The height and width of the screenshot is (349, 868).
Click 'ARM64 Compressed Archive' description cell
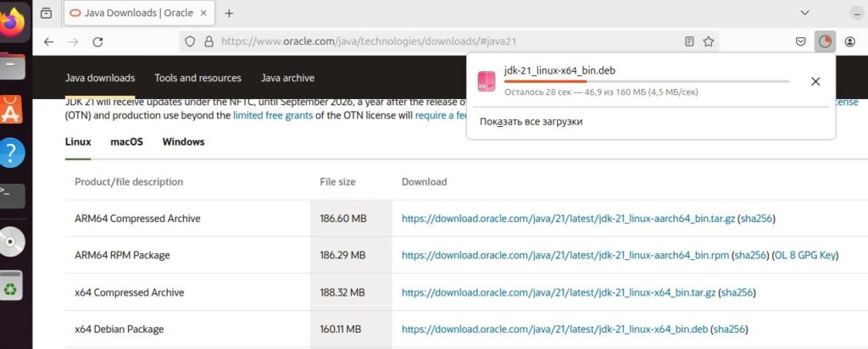137,219
